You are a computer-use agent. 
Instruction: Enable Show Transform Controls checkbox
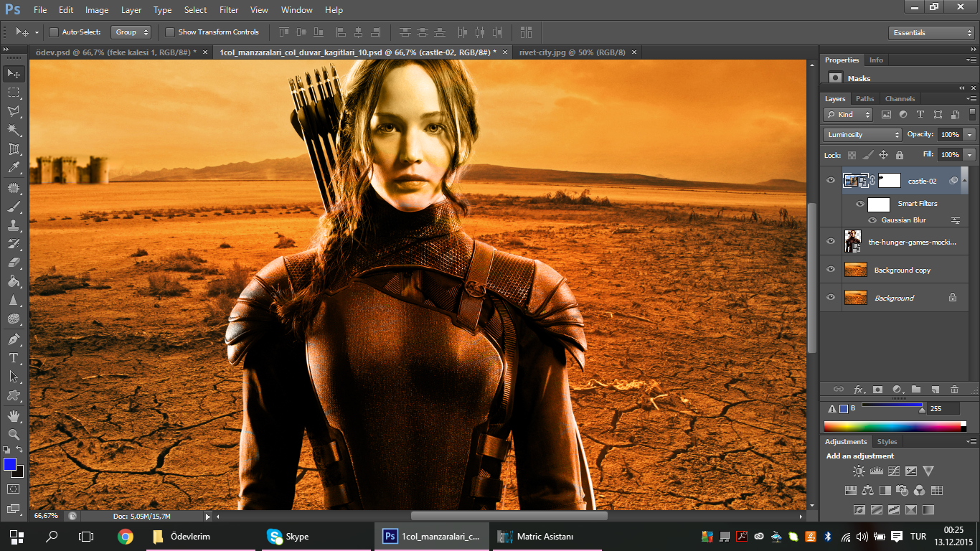click(x=170, y=32)
